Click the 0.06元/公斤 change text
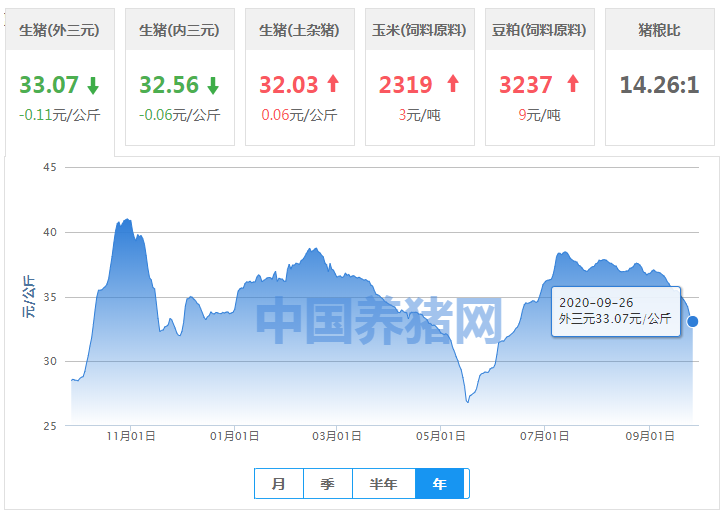The image size is (726, 514). [x=299, y=115]
